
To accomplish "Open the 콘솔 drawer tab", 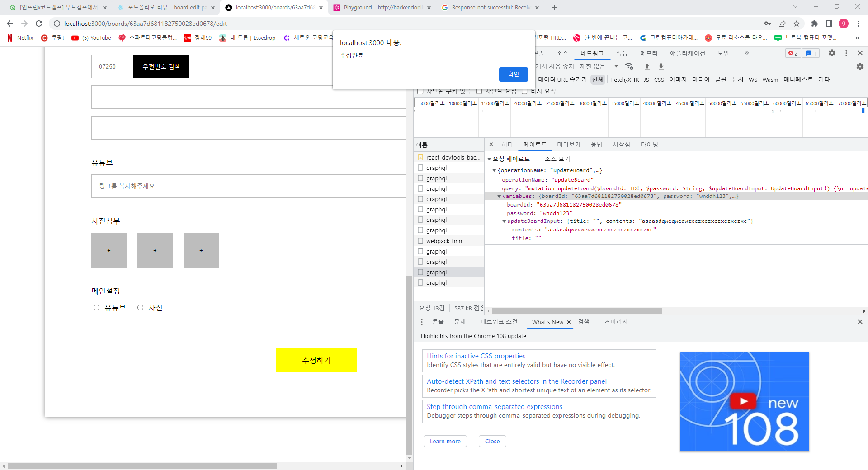I will tap(438, 322).
